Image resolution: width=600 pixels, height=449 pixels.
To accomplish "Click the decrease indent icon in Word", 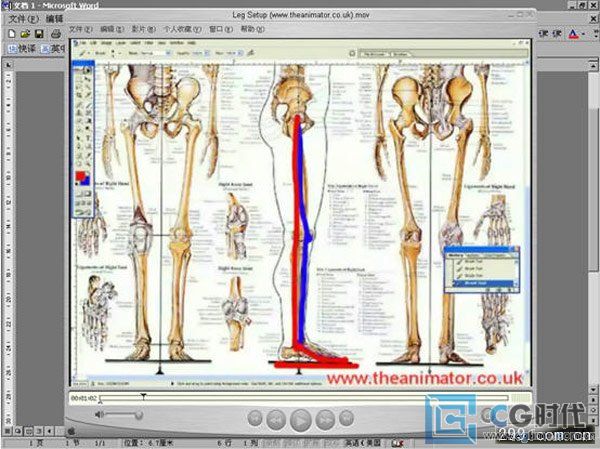I will 543,34.
